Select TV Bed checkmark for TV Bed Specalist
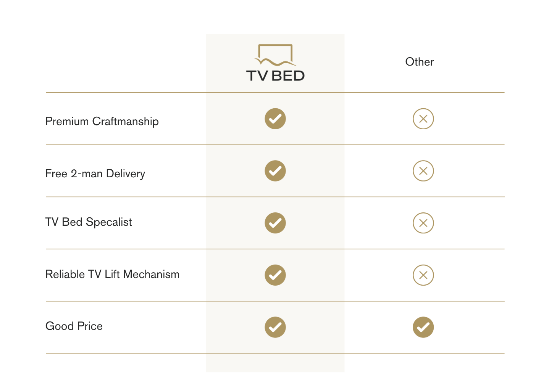 [275, 223]
